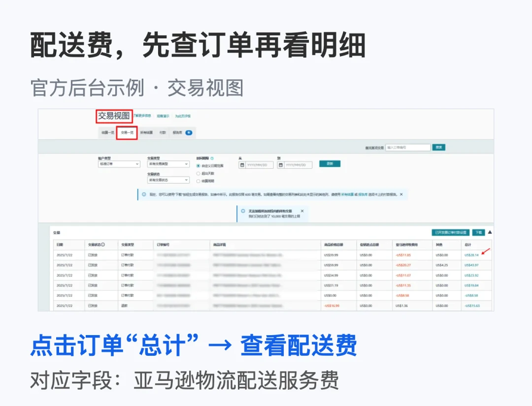532x406 pixels.
Task: Dismiss the long blue info banner
Action: click(x=401, y=194)
